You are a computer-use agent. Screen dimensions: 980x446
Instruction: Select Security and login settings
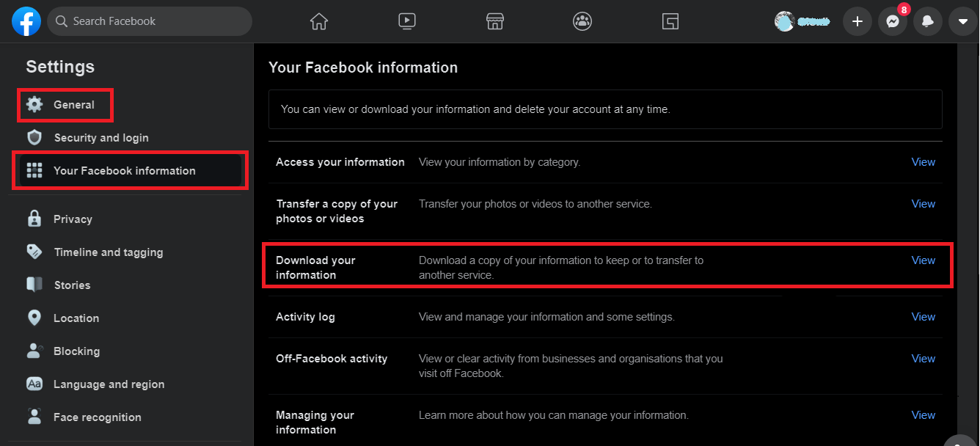(101, 137)
